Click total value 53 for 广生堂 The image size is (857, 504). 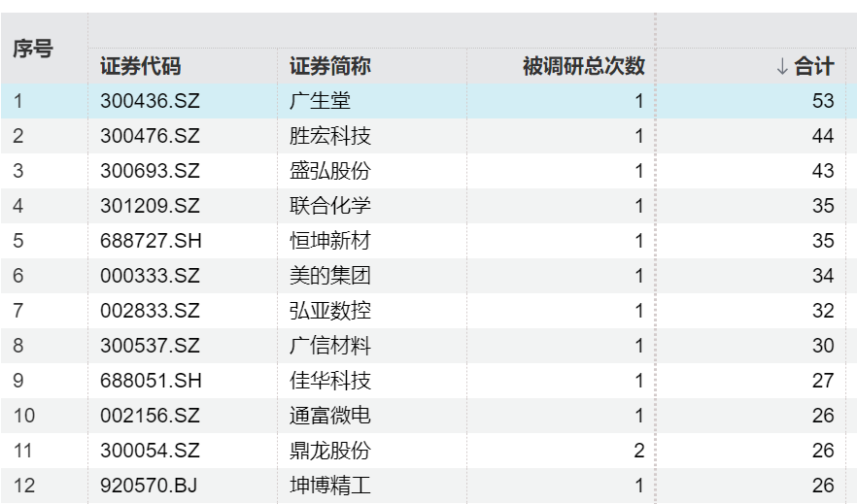click(823, 101)
